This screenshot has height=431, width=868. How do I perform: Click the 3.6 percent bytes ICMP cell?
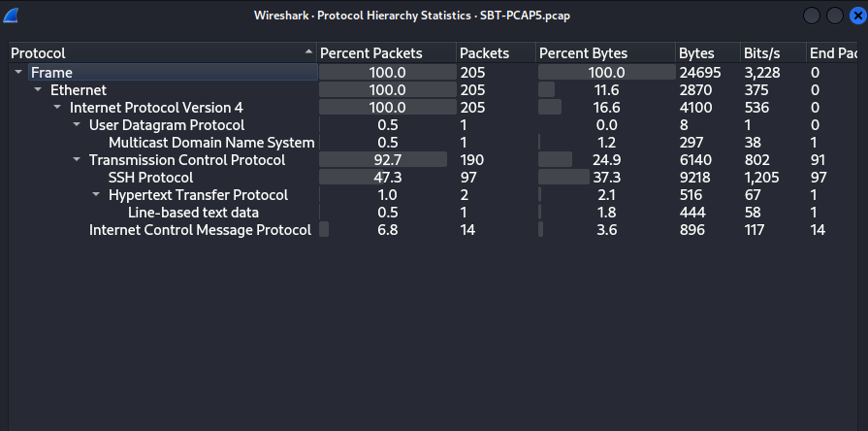[x=607, y=229]
